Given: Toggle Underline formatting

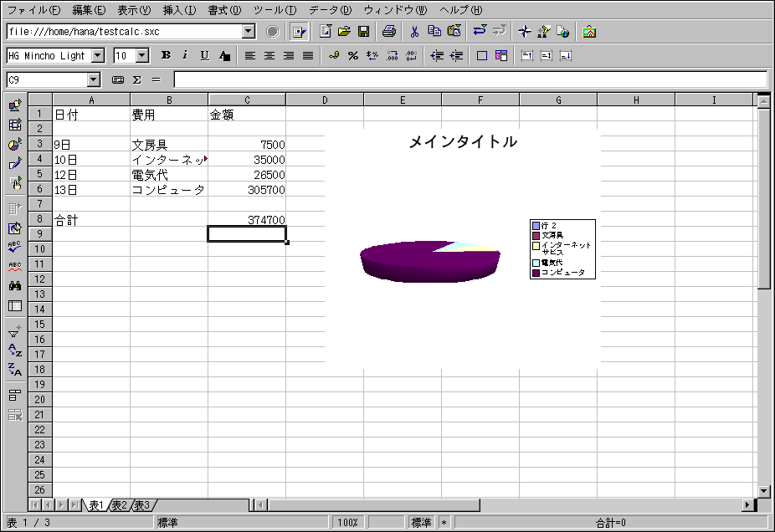Looking at the screenshot, I should click(204, 56).
